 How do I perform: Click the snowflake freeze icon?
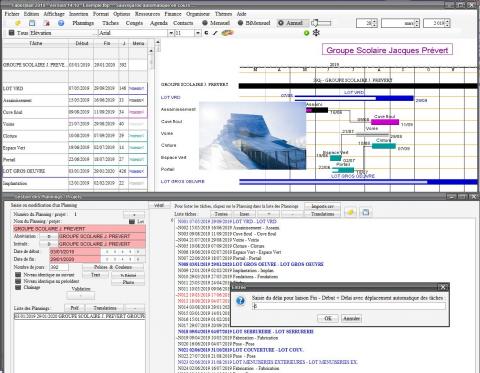(x=316, y=33)
